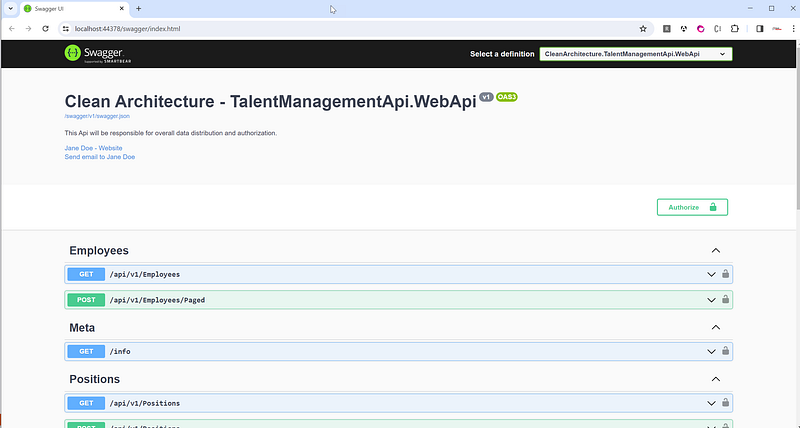This screenshot has width=800, height=428.
Task: Click the Swagger logo in header
Action: (97, 54)
